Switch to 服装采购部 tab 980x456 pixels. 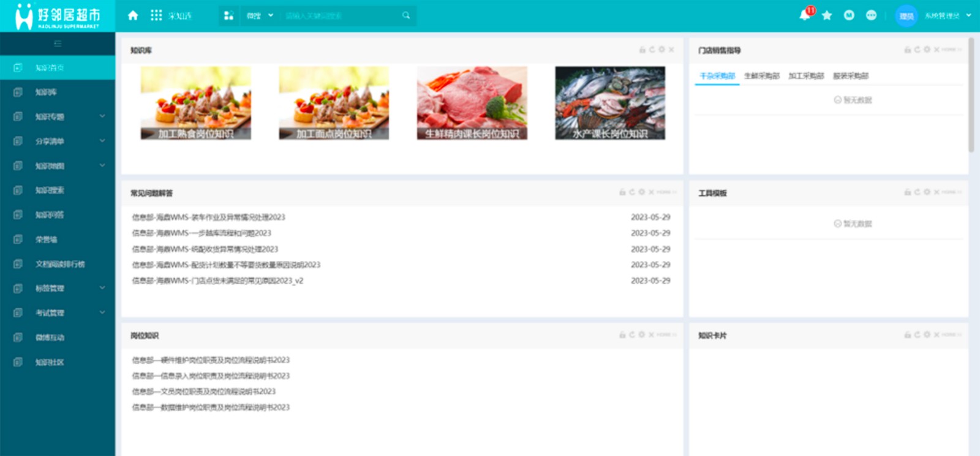point(851,76)
